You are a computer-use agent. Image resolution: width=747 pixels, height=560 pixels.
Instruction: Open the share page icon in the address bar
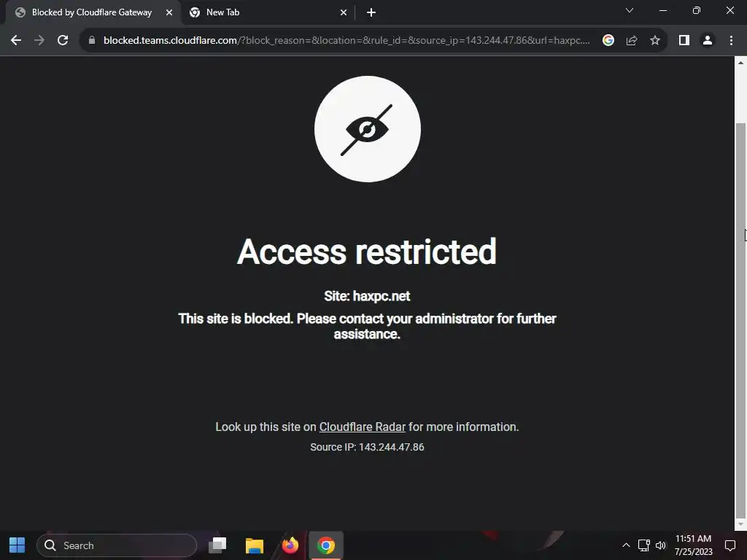tap(632, 41)
